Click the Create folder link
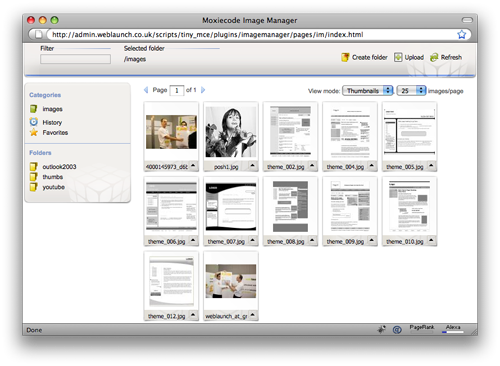 click(370, 57)
